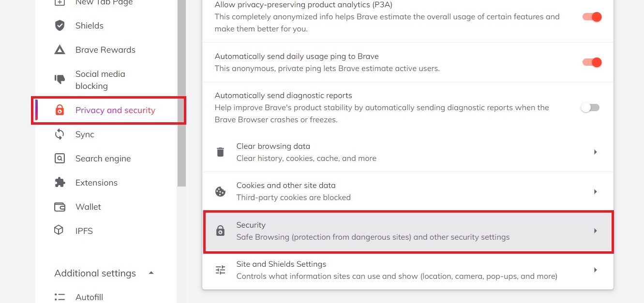644x303 pixels.
Task: Click the Site and Shields sliders icon
Action: (221, 270)
